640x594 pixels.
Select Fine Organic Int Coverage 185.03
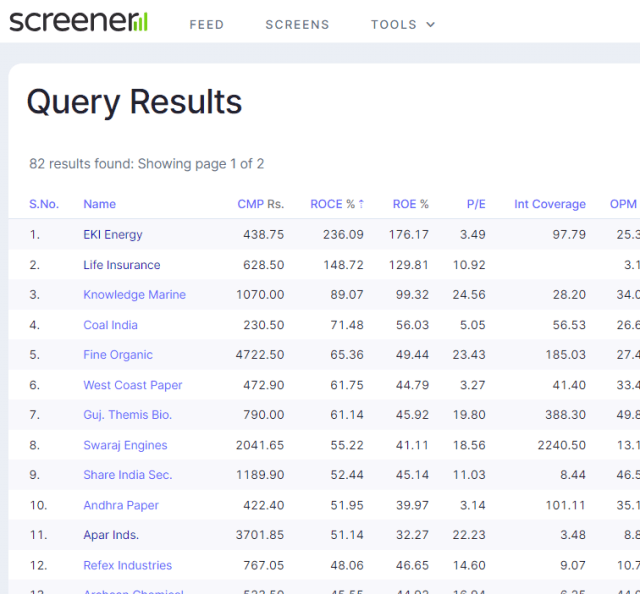pos(566,355)
